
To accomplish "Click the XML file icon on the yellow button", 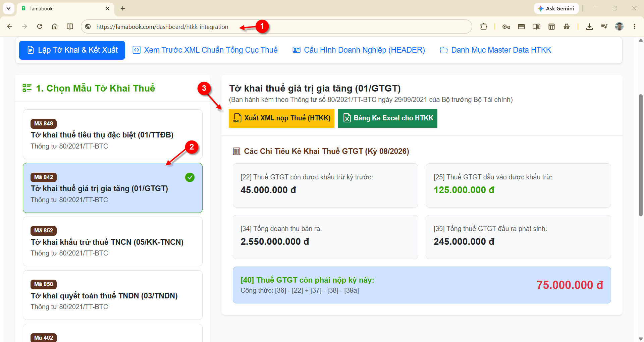I will click(237, 118).
